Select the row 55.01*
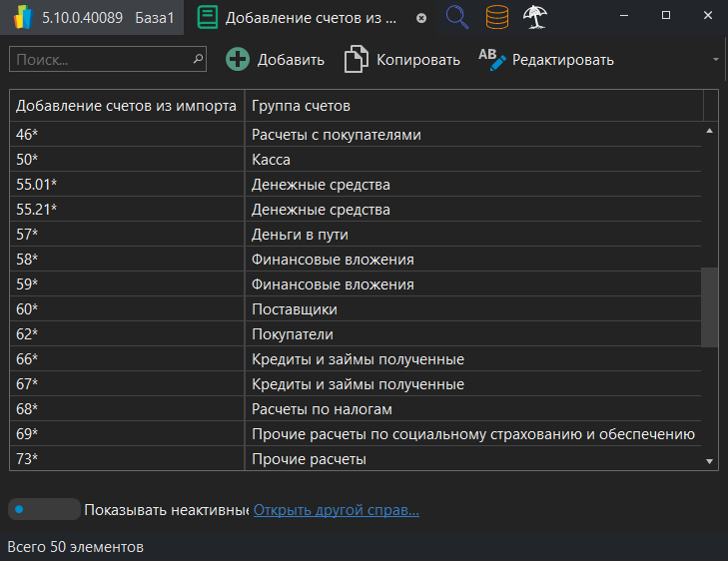Image resolution: width=728 pixels, height=561 pixels. pos(356,185)
